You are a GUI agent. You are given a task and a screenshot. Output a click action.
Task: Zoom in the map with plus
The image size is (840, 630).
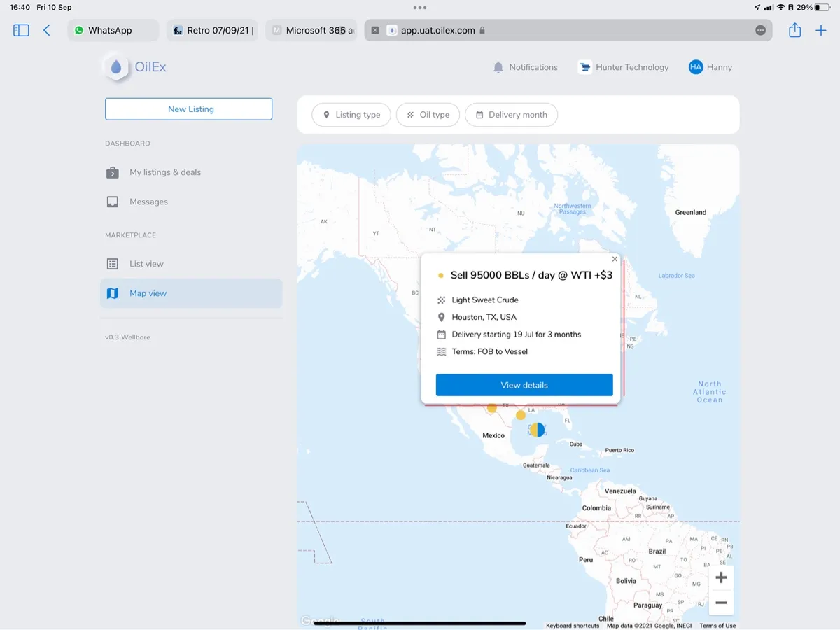click(721, 577)
